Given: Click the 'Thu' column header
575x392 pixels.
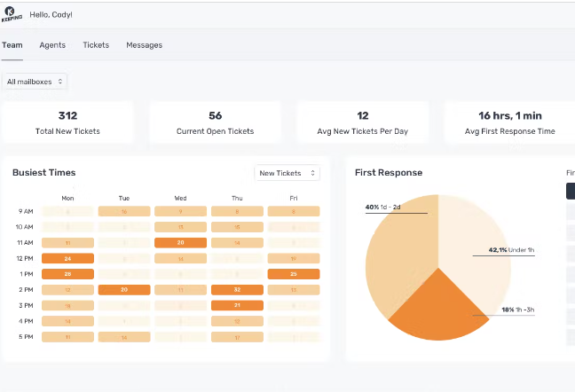Looking at the screenshot, I should point(237,198).
